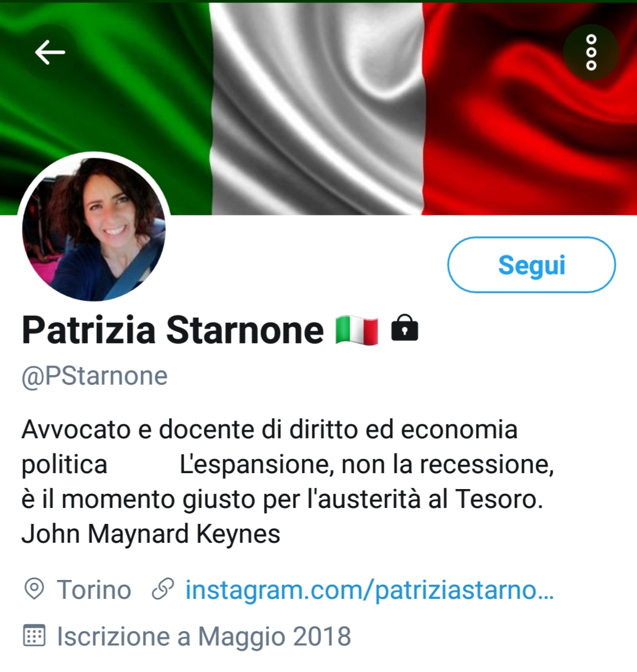Tap the L'espansione, non la recessione quote
Image resolution: width=637 pixels, height=672 pixels.
tap(367, 464)
